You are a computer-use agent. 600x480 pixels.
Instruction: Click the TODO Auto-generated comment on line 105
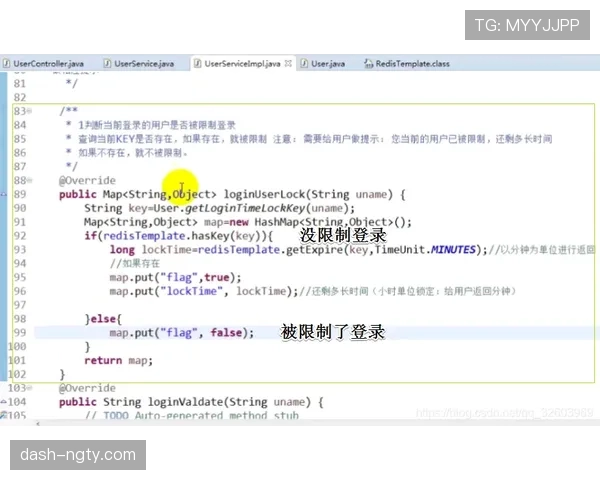click(192, 415)
